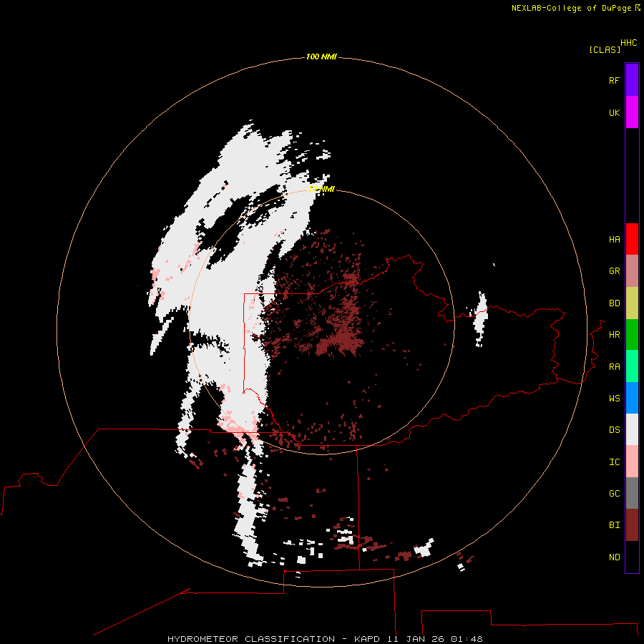This screenshot has height=644, width=644.
Task: Click the HR legend label
Action: point(614,335)
